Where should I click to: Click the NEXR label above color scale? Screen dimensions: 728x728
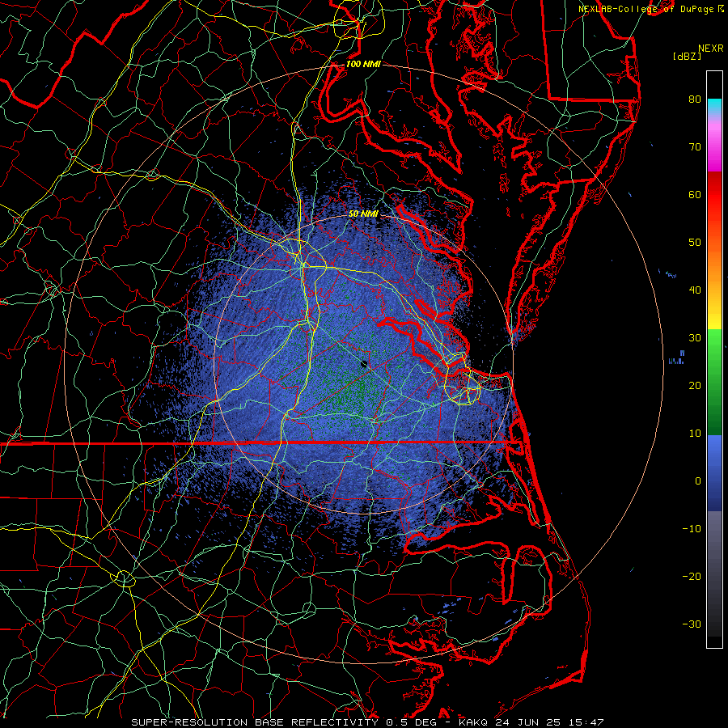pos(711,49)
